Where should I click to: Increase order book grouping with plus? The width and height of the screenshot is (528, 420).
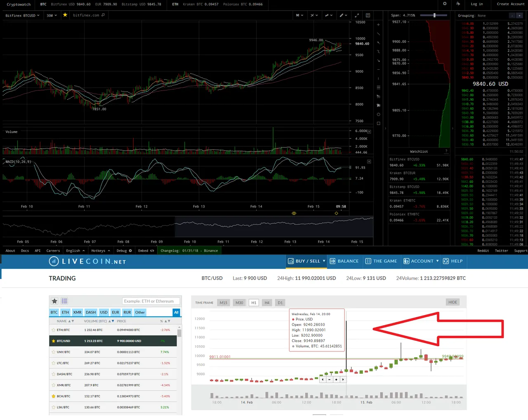pyautogui.click(x=519, y=16)
